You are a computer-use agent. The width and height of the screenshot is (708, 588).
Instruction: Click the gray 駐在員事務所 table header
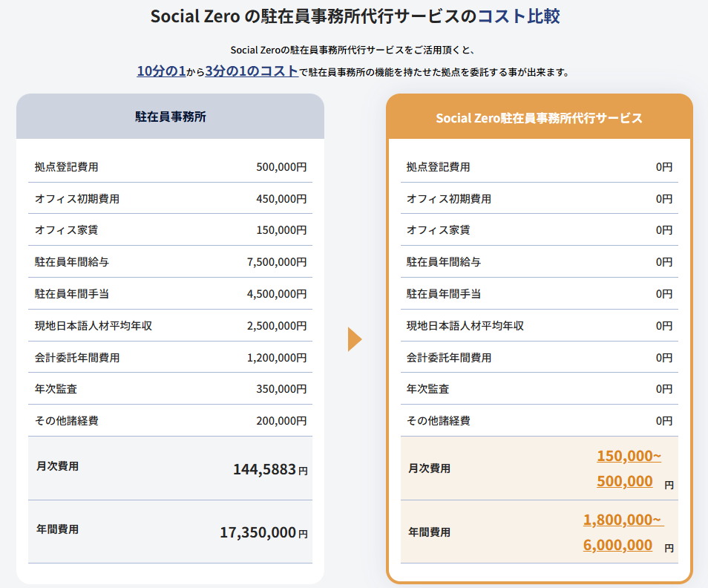(x=170, y=117)
